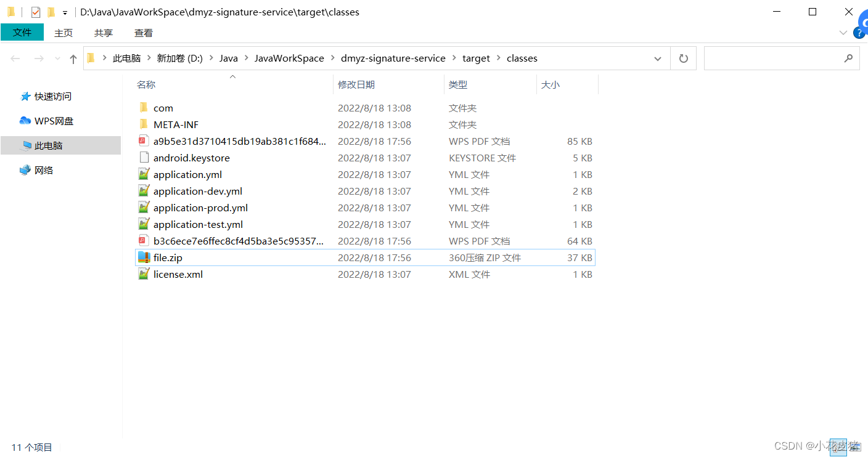Screen dimensions: 868x457
Task: Expand the chevron after 新加卷 (D:)
Action: point(211,59)
